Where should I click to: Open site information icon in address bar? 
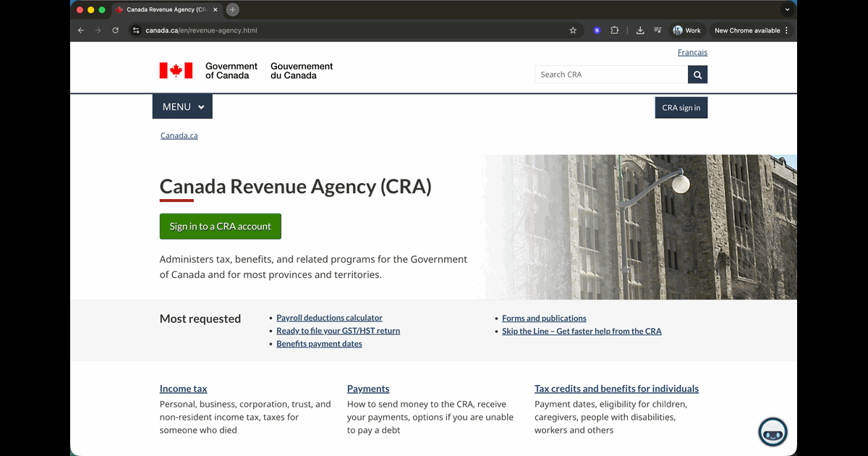pos(135,30)
